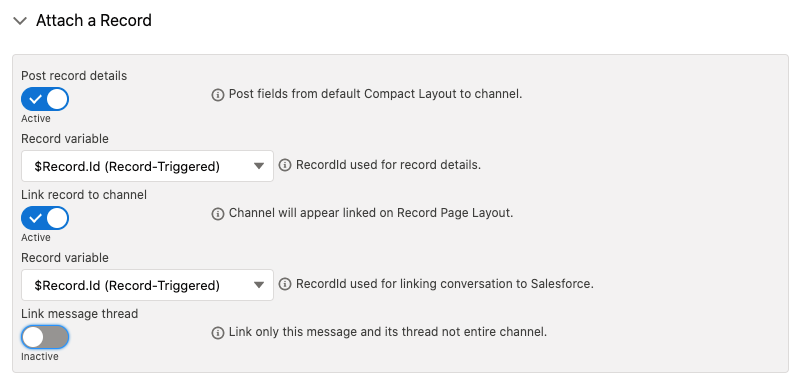Click info icon for RecordId used for record details
The width and height of the screenshot is (800, 387).
coord(285,165)
